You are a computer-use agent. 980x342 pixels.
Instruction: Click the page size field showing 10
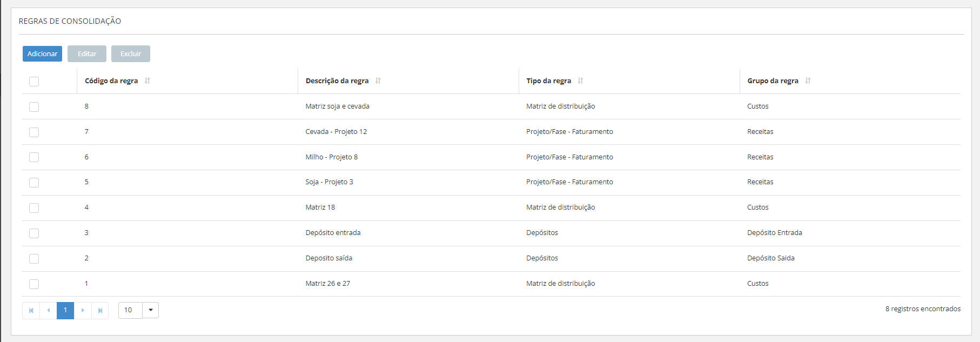(x=130, y=310)
